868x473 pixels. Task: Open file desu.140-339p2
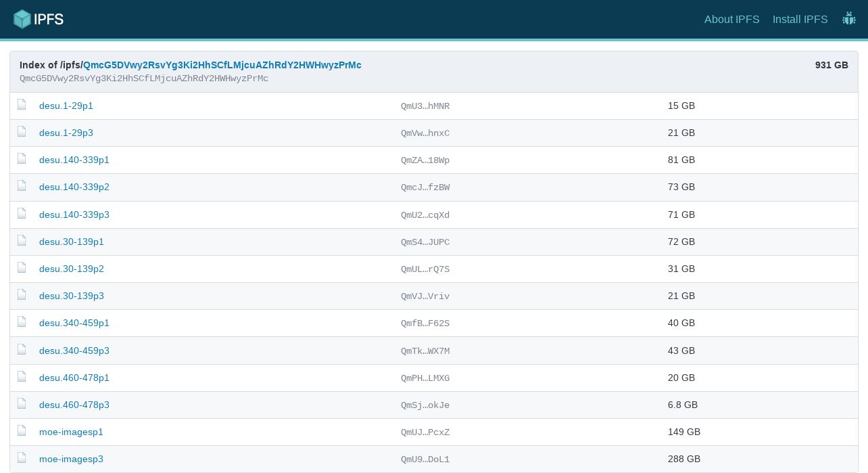[x=74, y=187]
